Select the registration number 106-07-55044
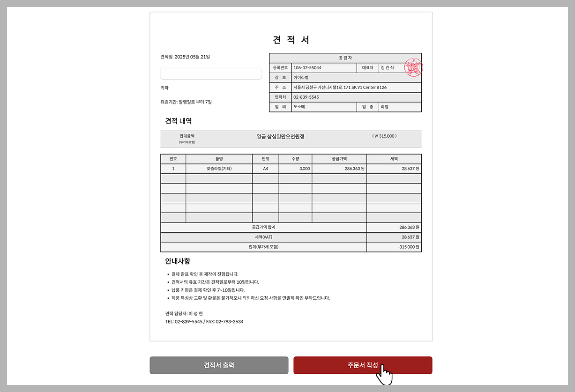This screenshot has height=392, width=575. coord(307,68)
